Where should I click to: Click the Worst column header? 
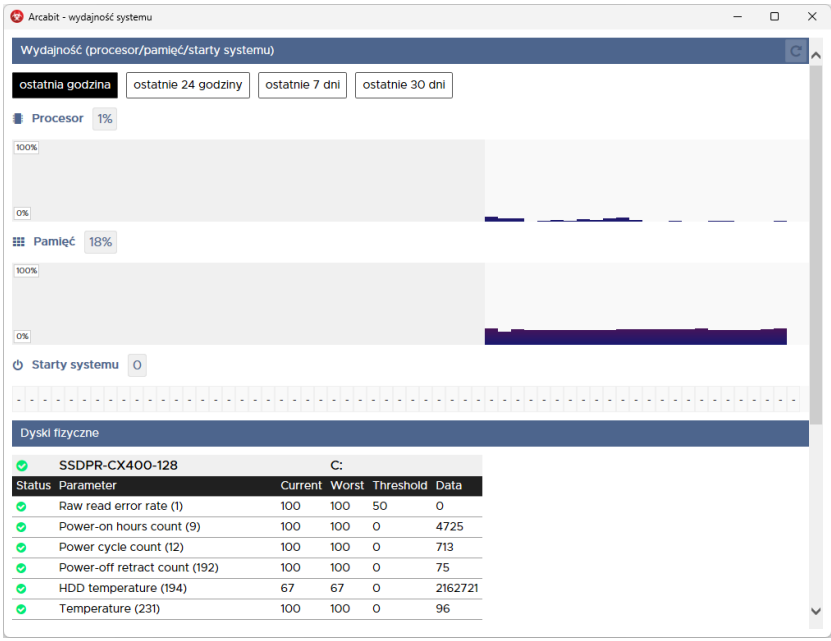tap(347, 486)
